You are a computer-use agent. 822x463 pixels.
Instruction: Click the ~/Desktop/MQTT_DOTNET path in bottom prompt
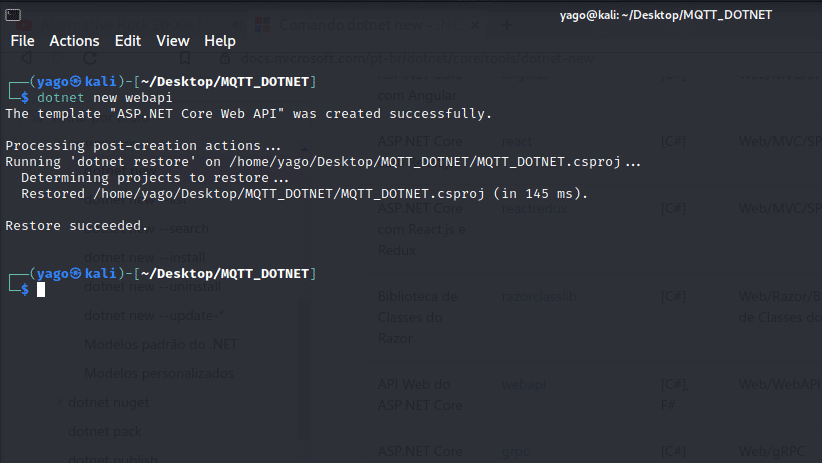pos(225,273)
